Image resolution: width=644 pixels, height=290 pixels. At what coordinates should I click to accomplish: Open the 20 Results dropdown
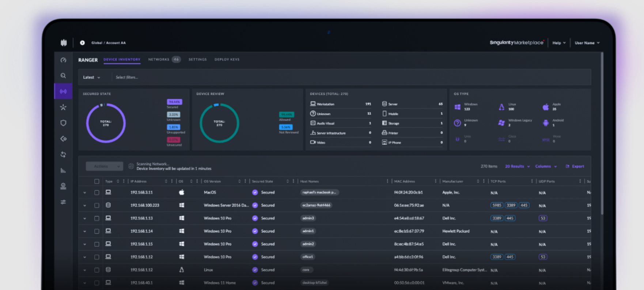(x=517, y=166)
